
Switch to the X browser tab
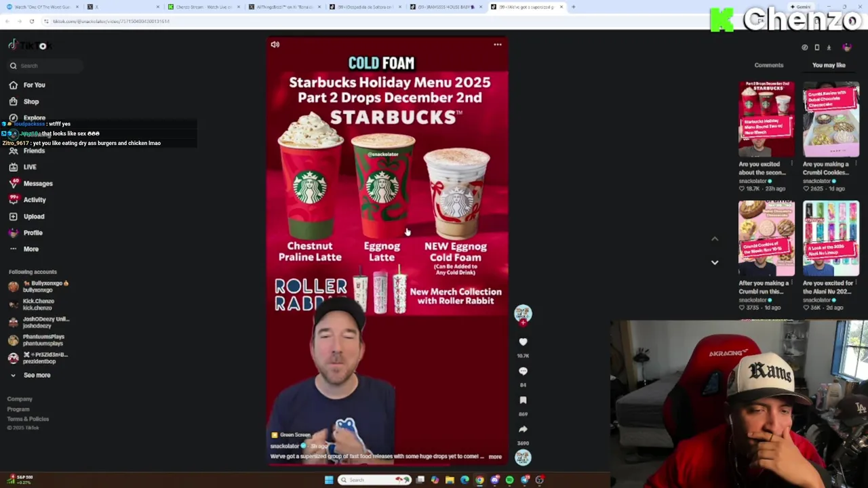pos(122,7)
